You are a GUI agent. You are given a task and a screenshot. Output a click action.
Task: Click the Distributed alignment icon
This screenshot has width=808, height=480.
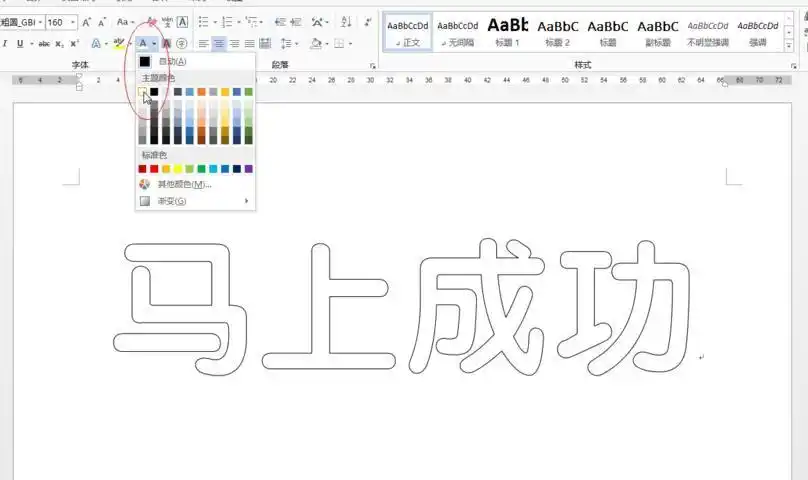tap(265, 44)
